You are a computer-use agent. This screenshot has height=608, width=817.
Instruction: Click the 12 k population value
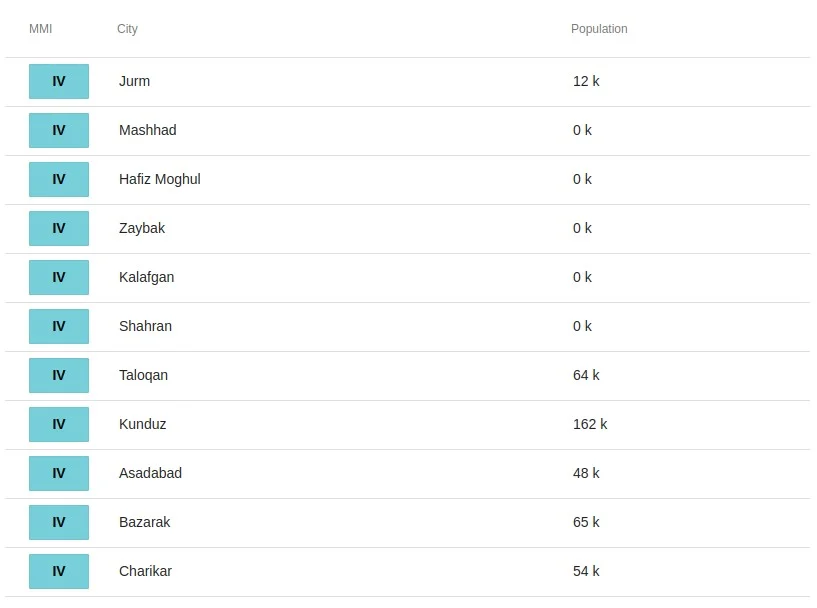[586, 81]
